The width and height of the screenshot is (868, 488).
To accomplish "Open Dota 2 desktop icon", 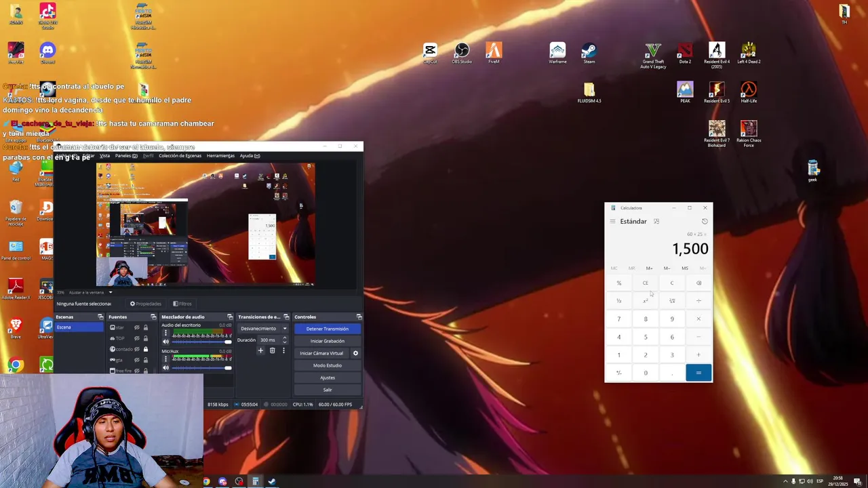I will pos(685,54).
